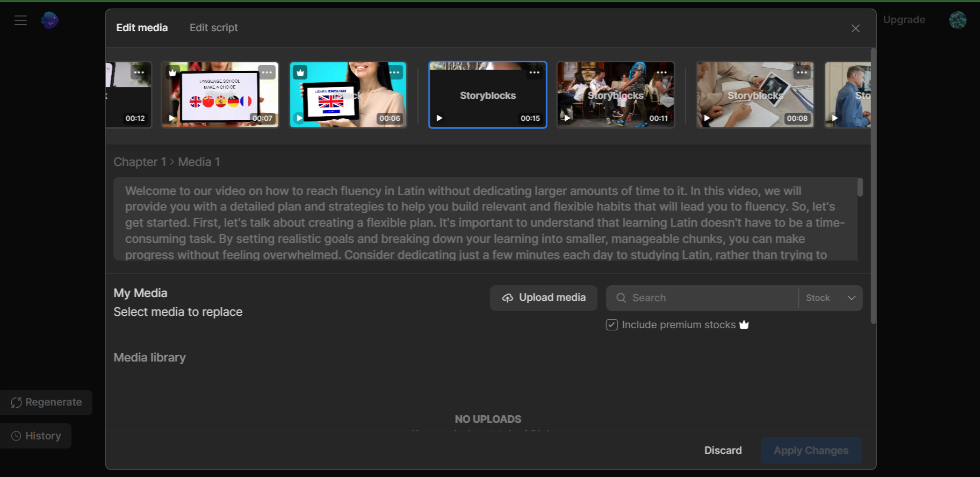Click the premium crown icon beside Include premium stocks

coord(744,324)
